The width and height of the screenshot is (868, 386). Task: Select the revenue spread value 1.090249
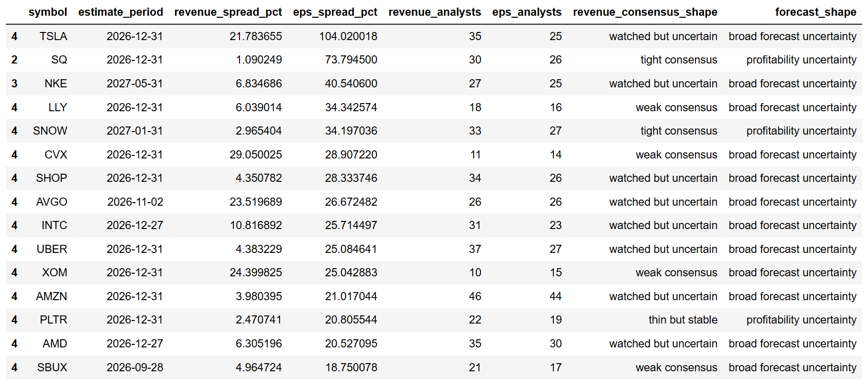click(259, 60)
